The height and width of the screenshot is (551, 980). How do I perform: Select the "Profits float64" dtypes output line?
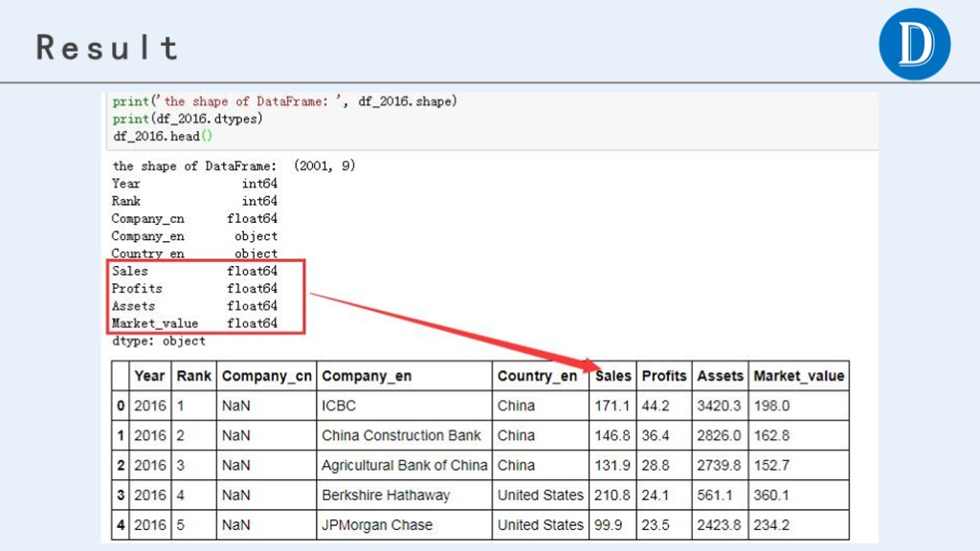tap(194, 289)
